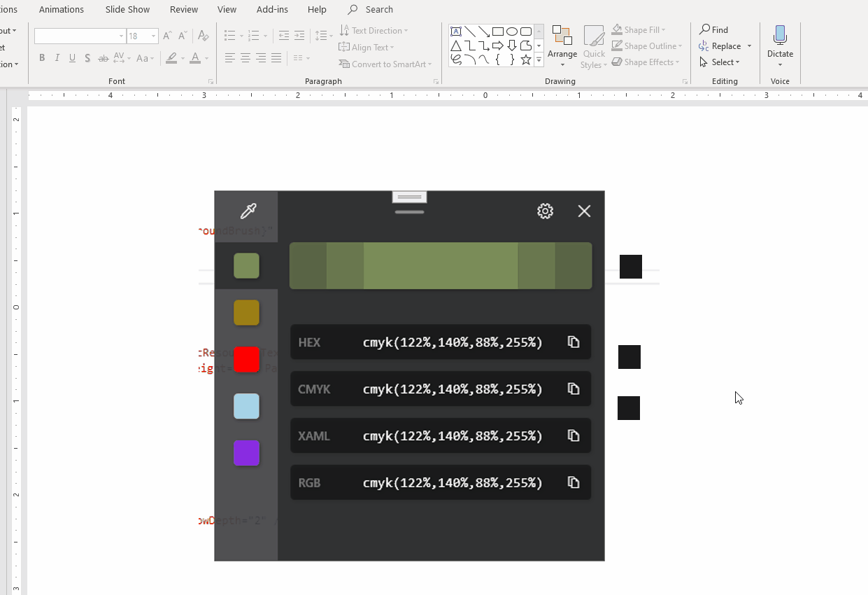
Task: Increase list indent level
Action: [x=299, y=36]
